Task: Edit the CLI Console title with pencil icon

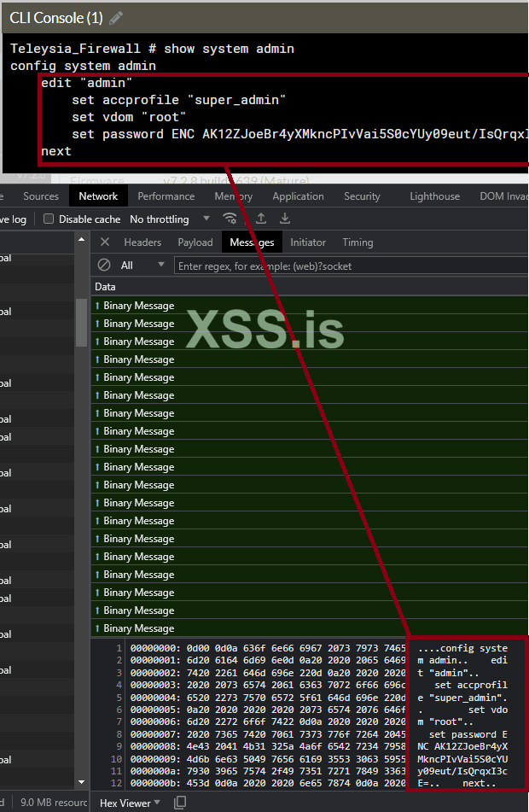Action: (116, 18)
